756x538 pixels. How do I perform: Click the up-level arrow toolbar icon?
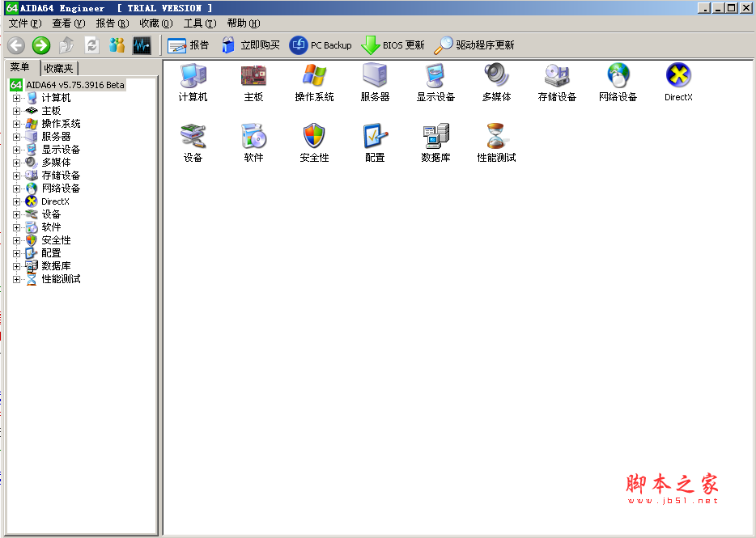(66, 45)
